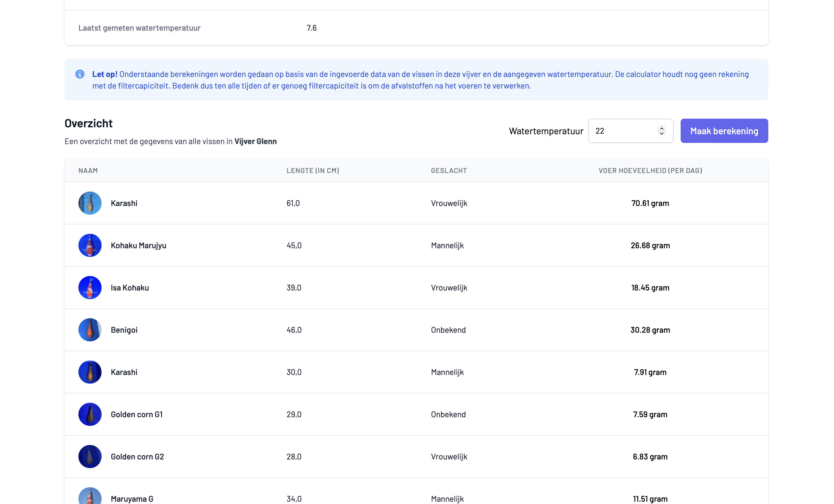Select the Isa Kohaku name text

click(130, 287)
